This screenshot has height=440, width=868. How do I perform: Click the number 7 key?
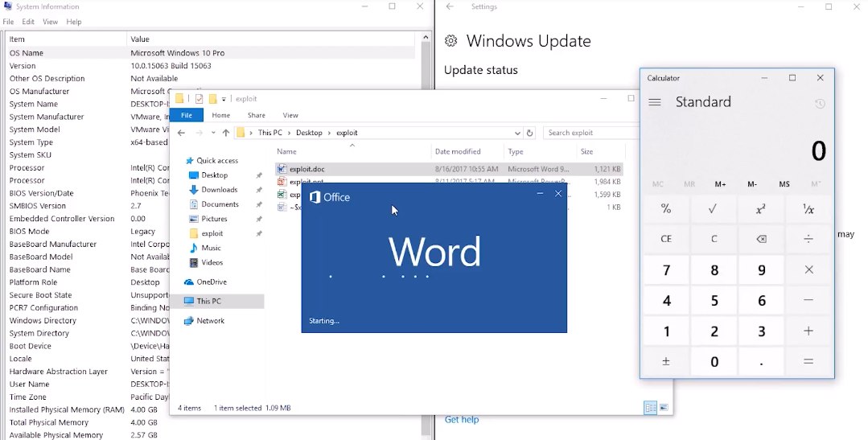(666, 270)
